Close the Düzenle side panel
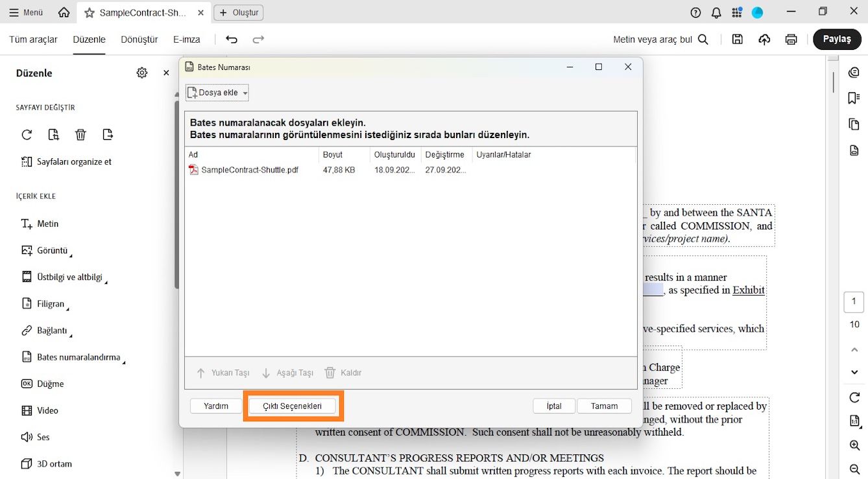Screen dimensions: 868x479 tap(166, 73)
